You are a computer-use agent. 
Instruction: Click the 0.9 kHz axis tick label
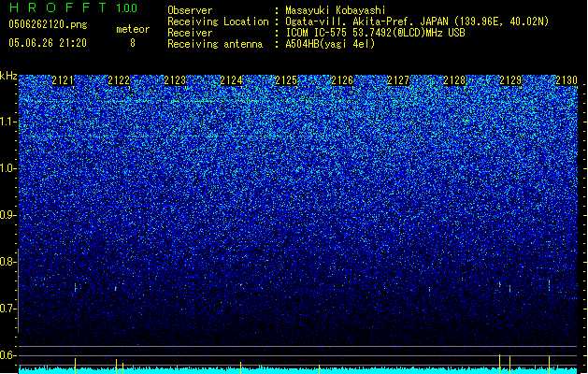pyautogui.click(x=7, y=215)
